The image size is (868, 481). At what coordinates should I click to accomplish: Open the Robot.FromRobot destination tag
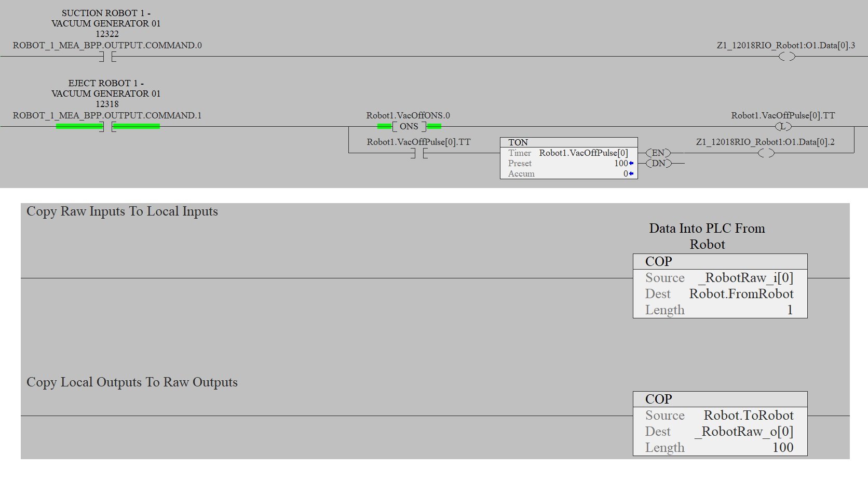coord(741,293)
